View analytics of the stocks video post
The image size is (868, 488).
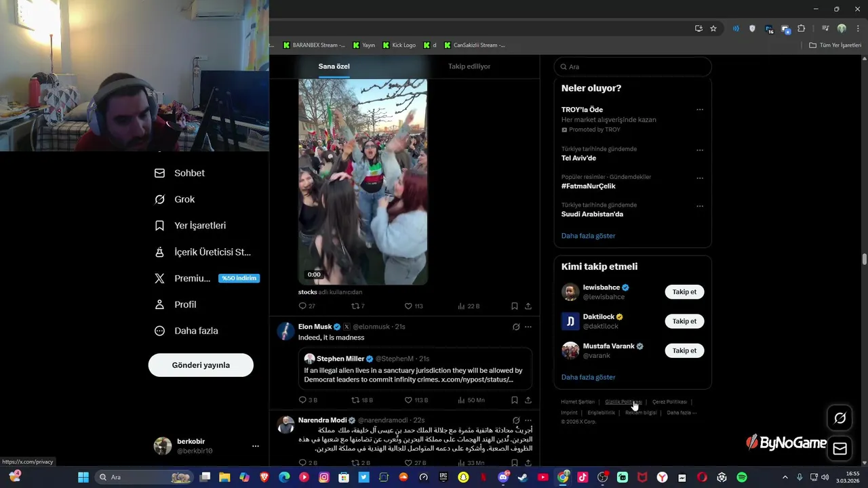[469, 306]
